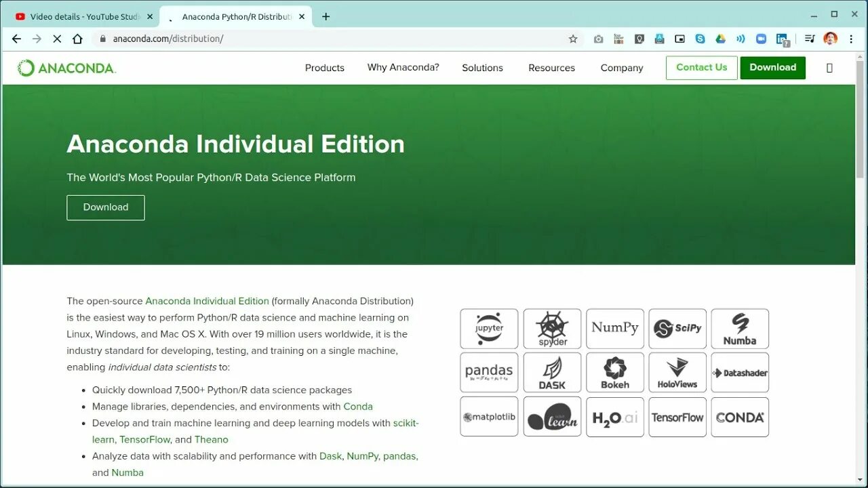
Task: Select the Anaconda Python/R Distribution tab
Action: point(236,16)
